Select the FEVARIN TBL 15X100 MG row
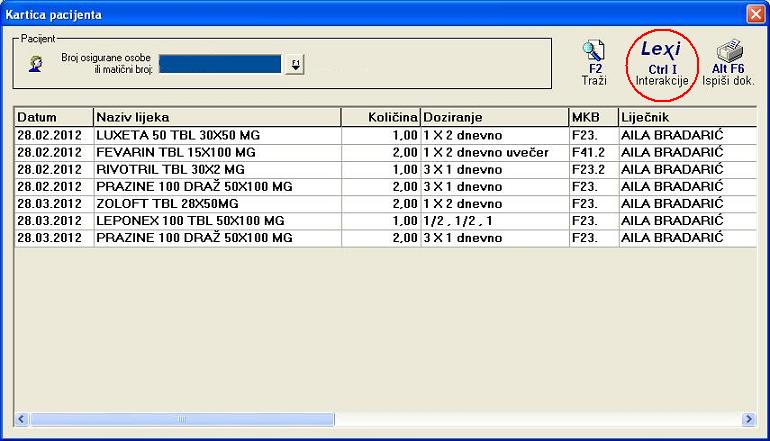The width and height of the screenshot is (770, 441). pos(385,152)
